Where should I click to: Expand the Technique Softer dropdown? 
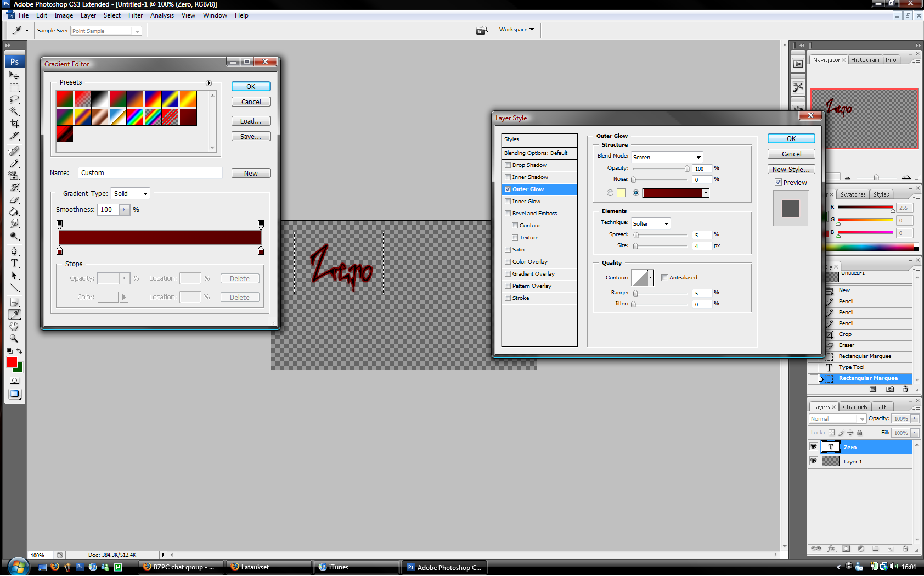click(x=651, y=223)
